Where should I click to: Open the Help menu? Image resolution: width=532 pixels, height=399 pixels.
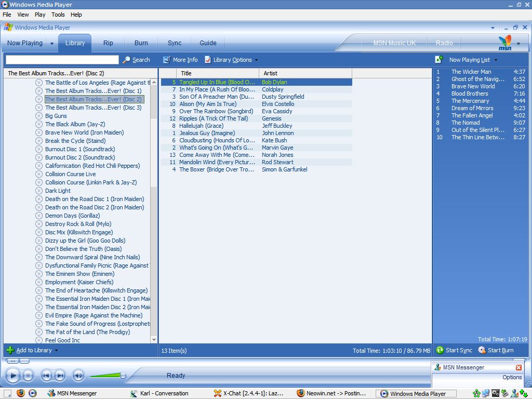click(76, 15)
